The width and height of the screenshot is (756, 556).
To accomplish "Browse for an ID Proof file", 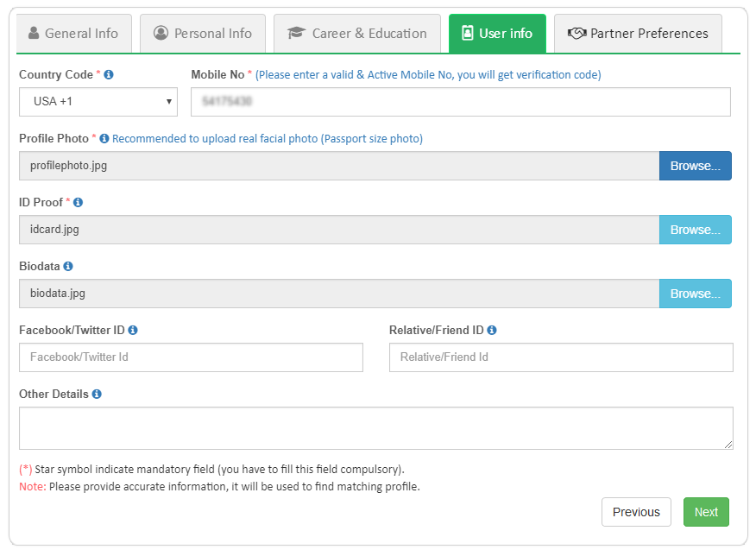I will point(695,230).
